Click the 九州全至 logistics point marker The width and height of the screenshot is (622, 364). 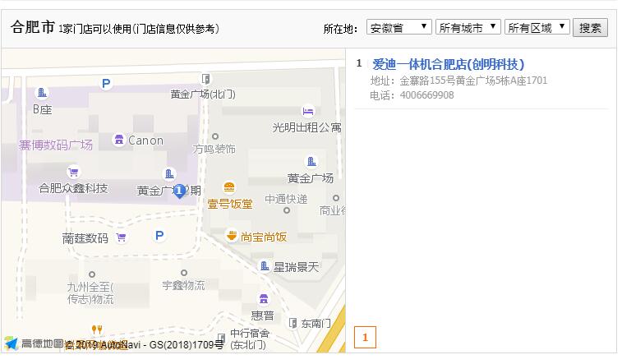tap(92, 274)
